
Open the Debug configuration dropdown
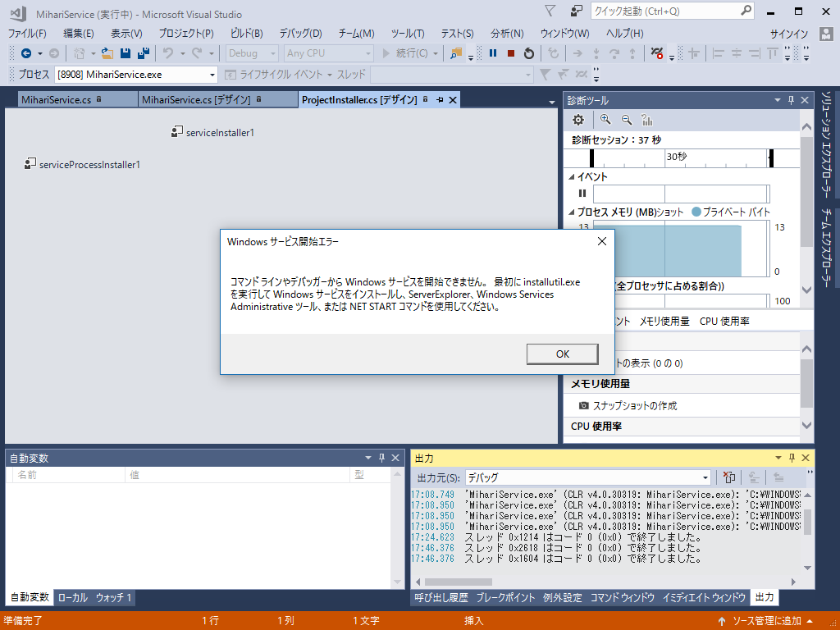pyautogui.click(x=251, y=53)
